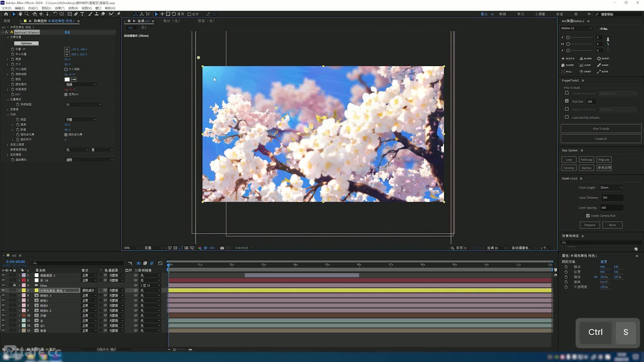Click the BLEND tool in Motion 2
Screen dimensions: 644x362
(x=586, y=59)
